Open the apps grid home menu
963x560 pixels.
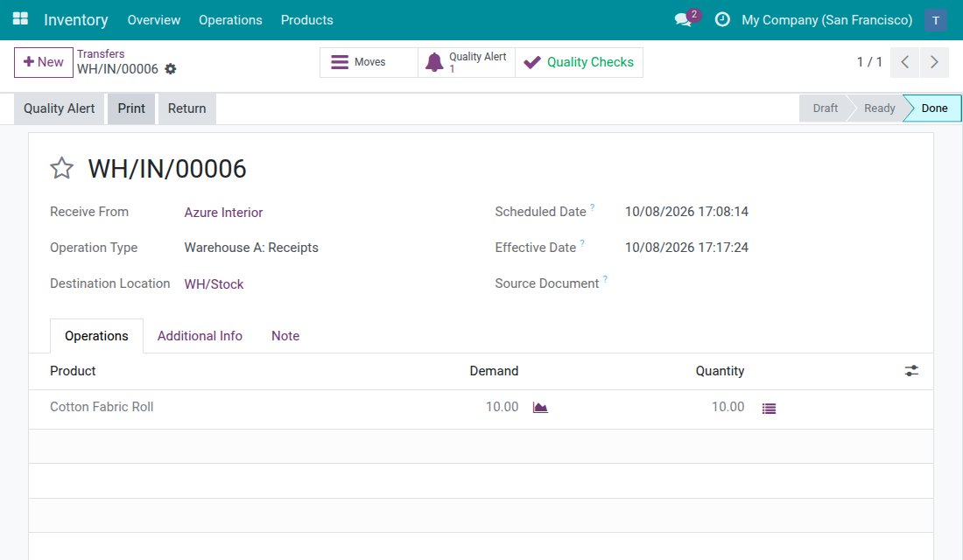[20, 19]
